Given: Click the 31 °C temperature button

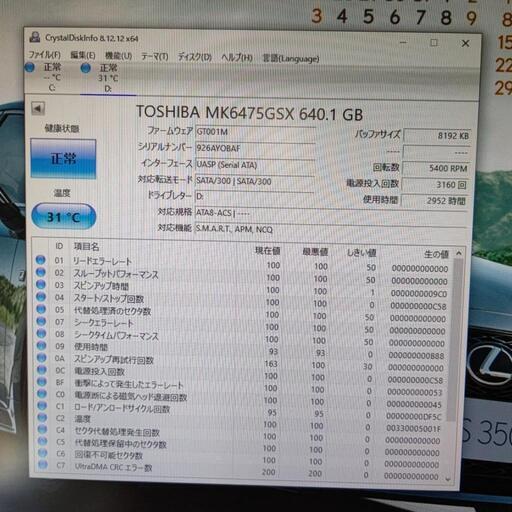Looking at the screenshot, I should 63,217.
